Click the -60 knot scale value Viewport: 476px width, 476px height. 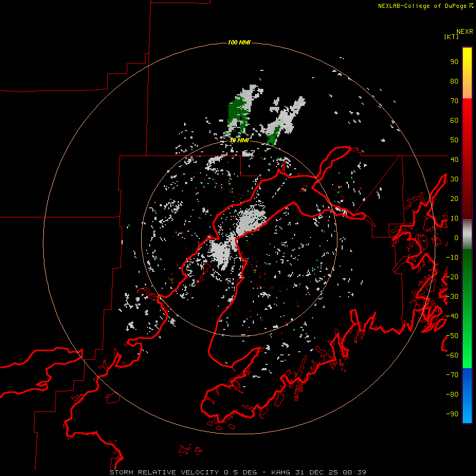(452, 355)
